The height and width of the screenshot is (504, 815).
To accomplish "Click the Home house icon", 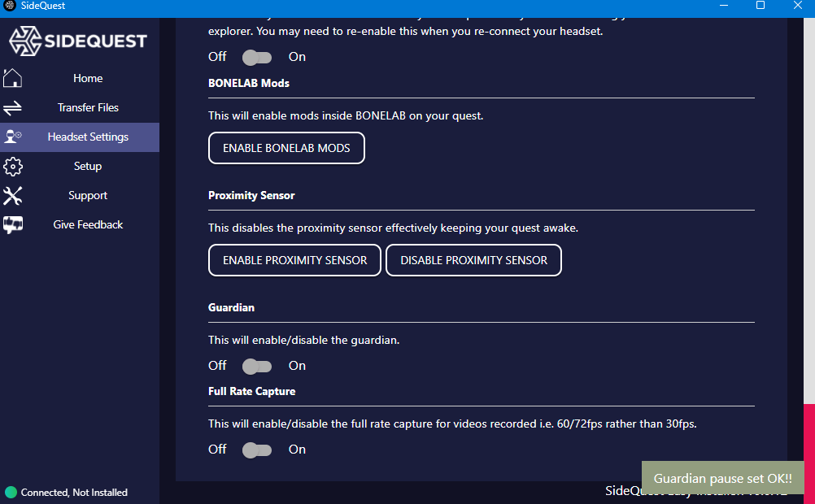I will [x=12, y=78].
